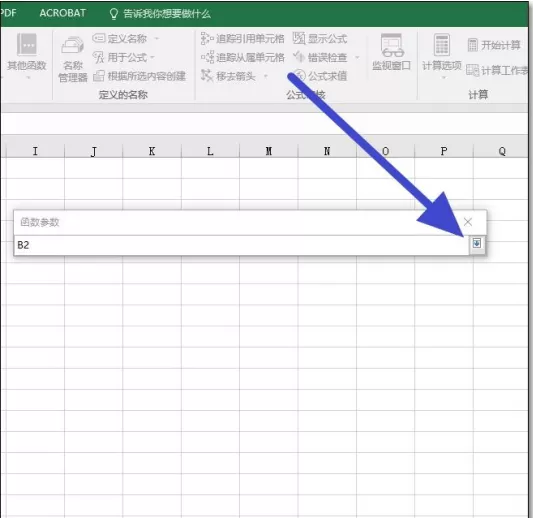Click the 告诉我你想要做什么 search box
This screenshot has height=518, width=533.
pyautogui.click(x=160, y=14)
